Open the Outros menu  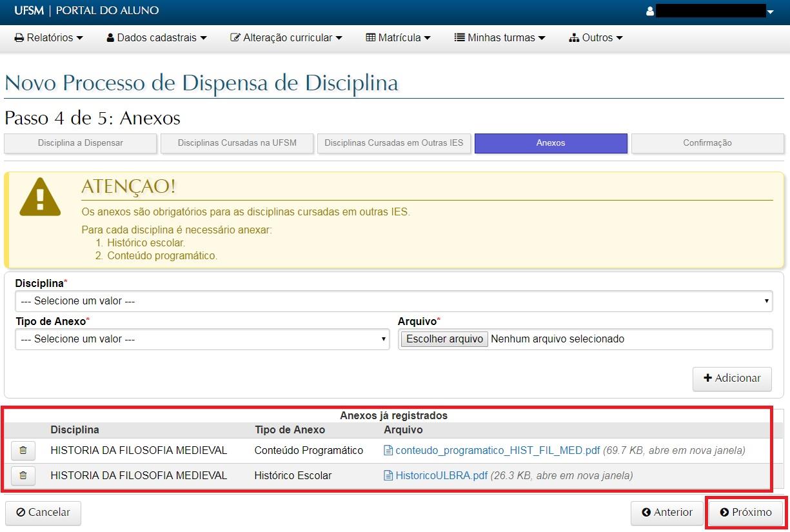[596, 38]
